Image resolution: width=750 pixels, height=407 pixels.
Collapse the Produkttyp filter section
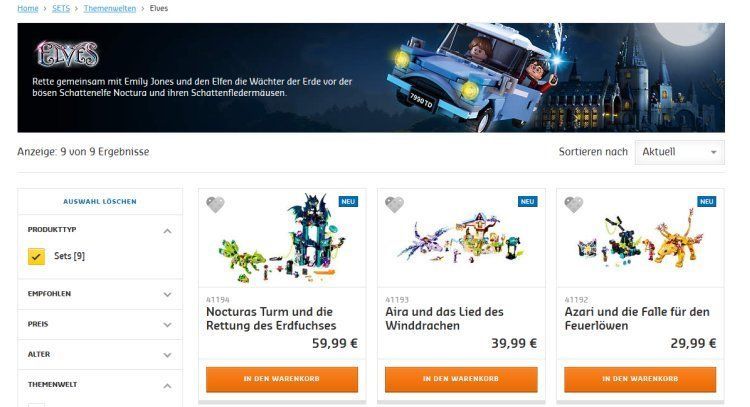167,231
